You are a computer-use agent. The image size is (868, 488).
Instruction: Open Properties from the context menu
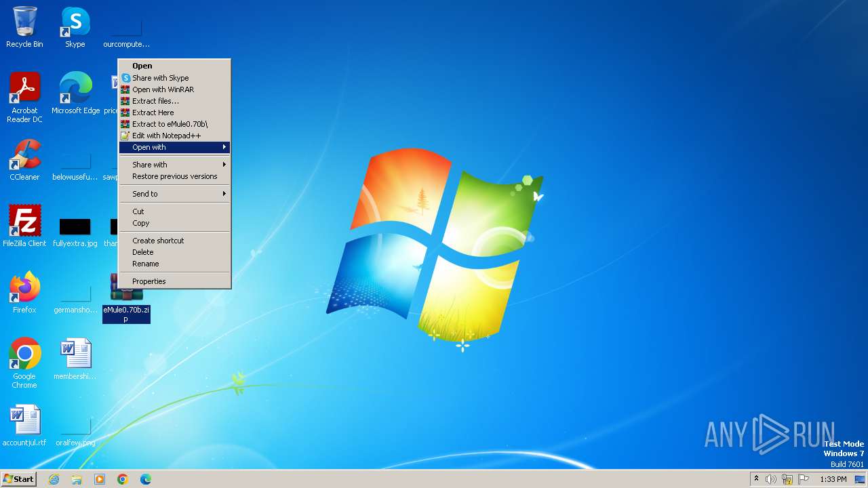tap(175, 281)
